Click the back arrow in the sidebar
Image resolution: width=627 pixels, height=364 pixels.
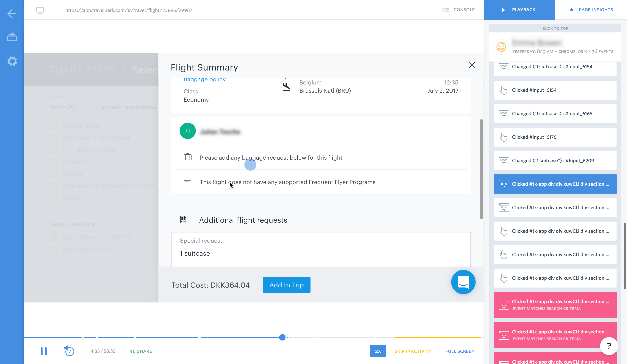point(12,14)
